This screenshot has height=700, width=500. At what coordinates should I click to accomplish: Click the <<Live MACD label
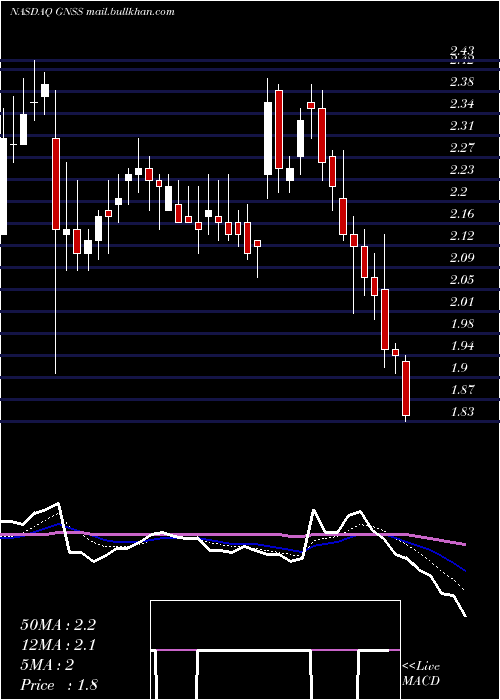click(421, 673)
